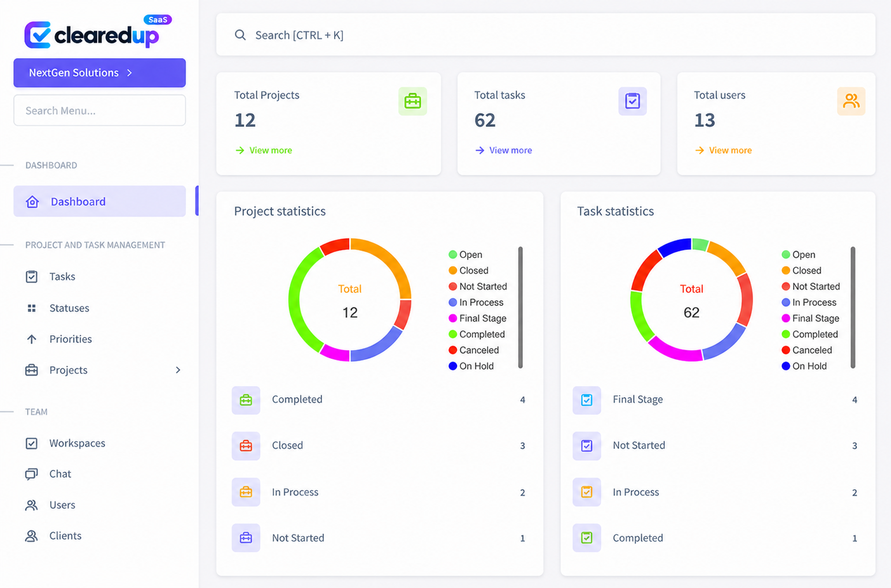Screen dimensions: 891x588
Task: Click the Closed projects red briefcase icon
Action: 246,446
